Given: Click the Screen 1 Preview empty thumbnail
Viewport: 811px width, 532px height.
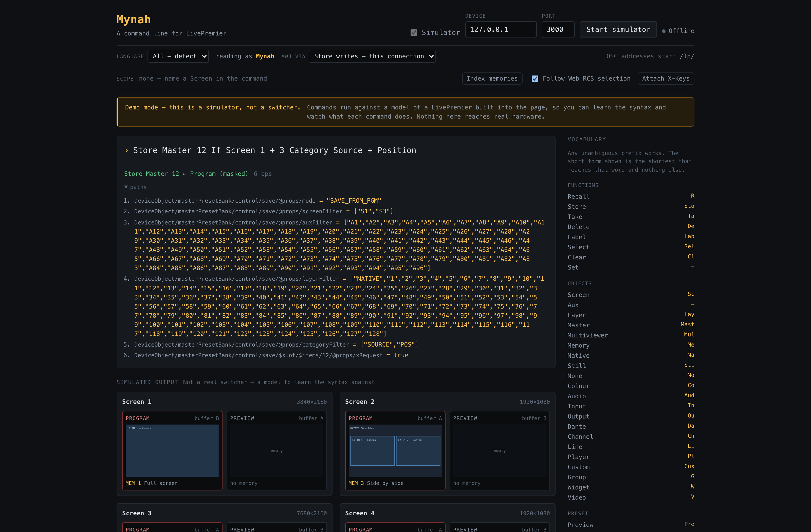Looking at the screenshot, I should tap(276, 450).
